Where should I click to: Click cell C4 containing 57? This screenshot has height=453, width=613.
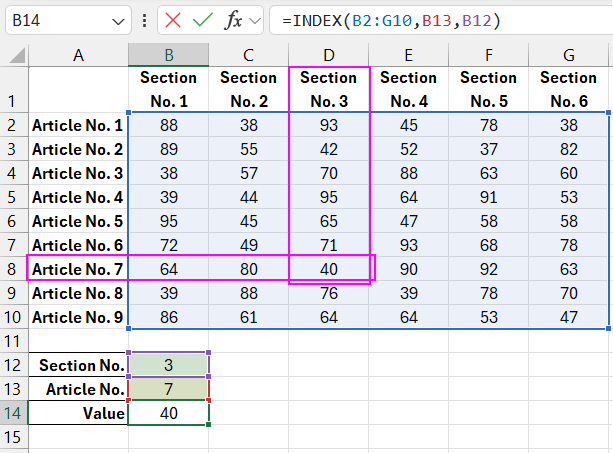coord(249,173)
